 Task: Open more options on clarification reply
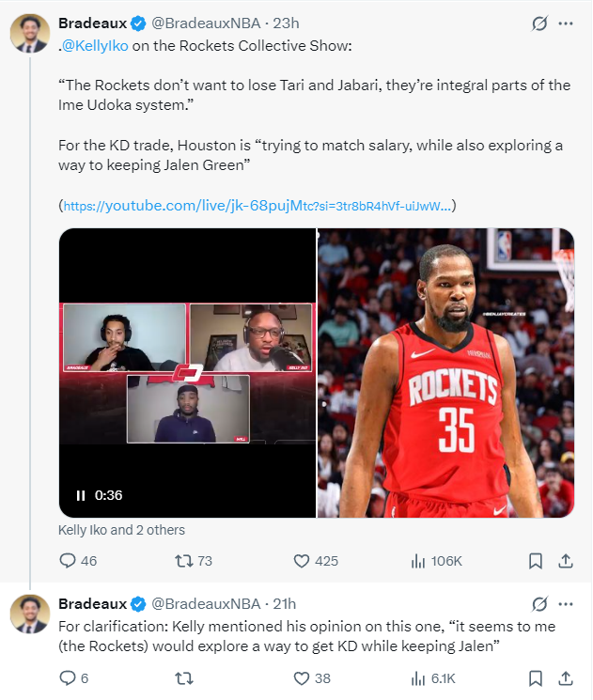(x=566, y=603)
